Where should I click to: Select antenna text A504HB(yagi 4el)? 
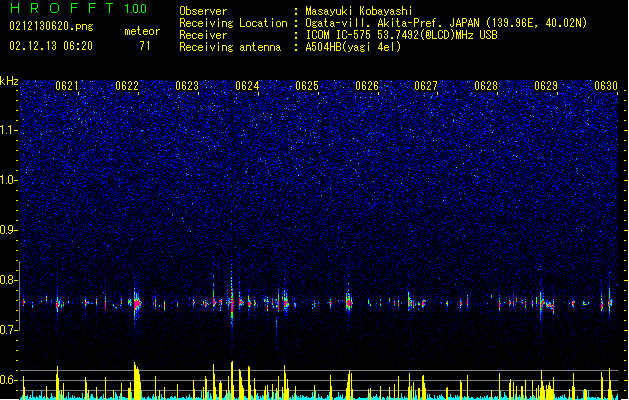point(353,47)
